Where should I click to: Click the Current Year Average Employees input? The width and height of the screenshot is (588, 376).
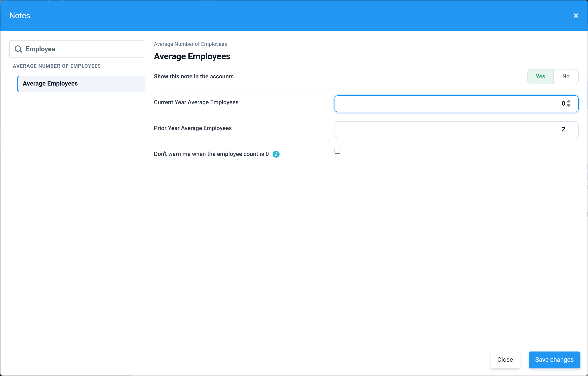pos(456,104)
